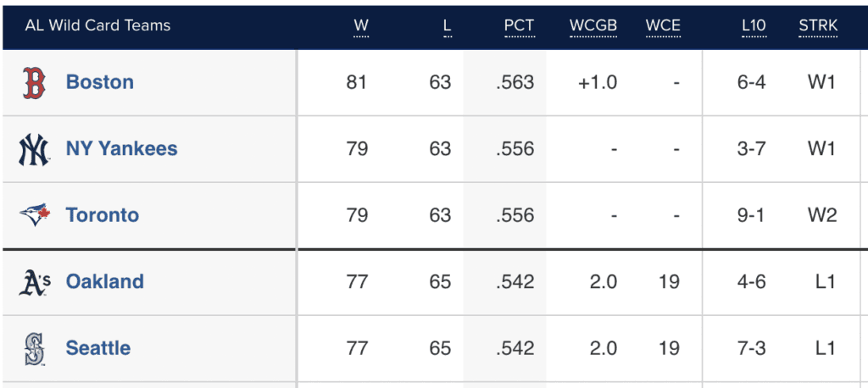Sort by the L10 column header
This screenshot has width=868, height=388.
[753, 25]
